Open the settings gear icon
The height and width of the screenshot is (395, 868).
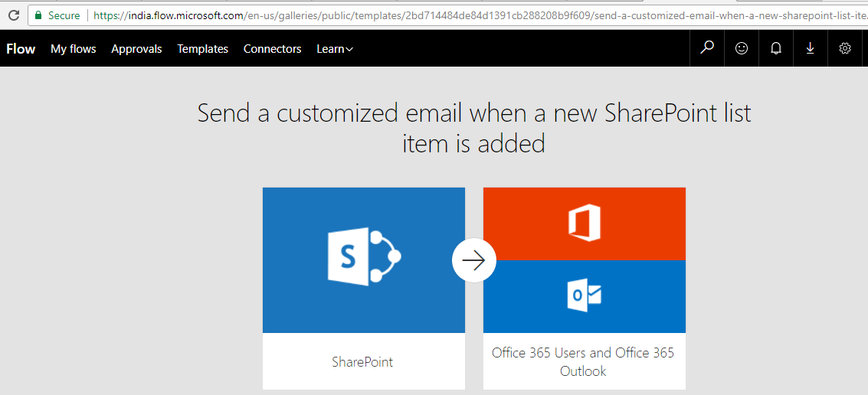point(845,48)
